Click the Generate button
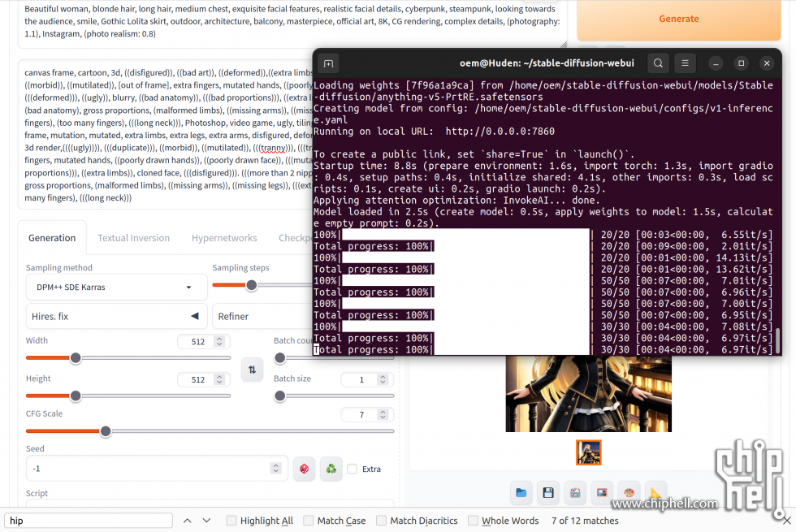The height and width of the screenshot is (532, 796). coord(679,19)
